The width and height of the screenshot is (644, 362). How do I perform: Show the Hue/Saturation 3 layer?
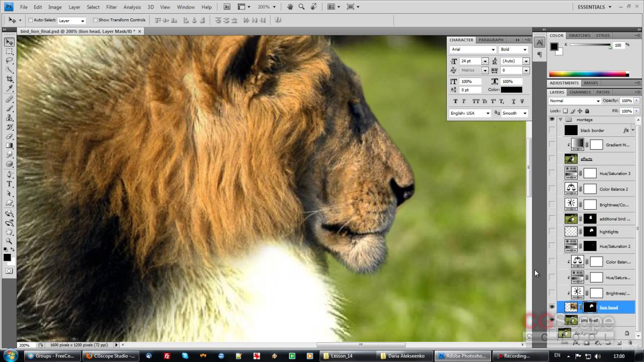tap(552, 173)
